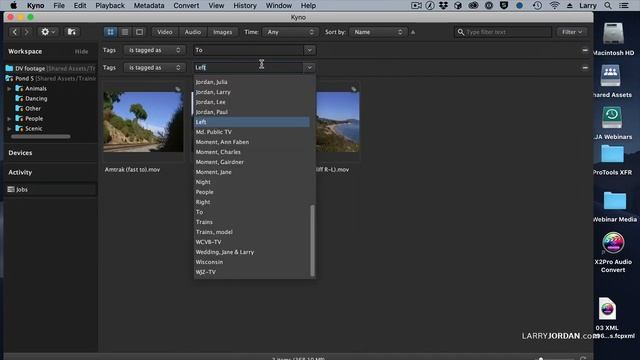This screenshot has width=640, height=360.
Task: Toggle the Images filter
Action: (222, 32)
